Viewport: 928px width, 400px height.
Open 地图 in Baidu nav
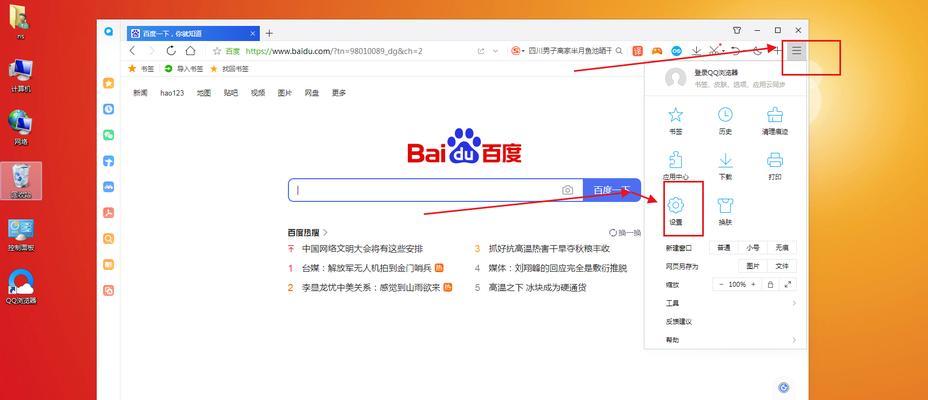(x=204, y=93)
